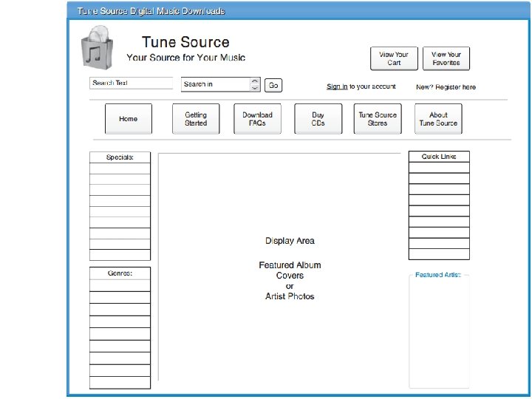Click the Featured Album Covers text
The image size is (532, 399).
290,270
